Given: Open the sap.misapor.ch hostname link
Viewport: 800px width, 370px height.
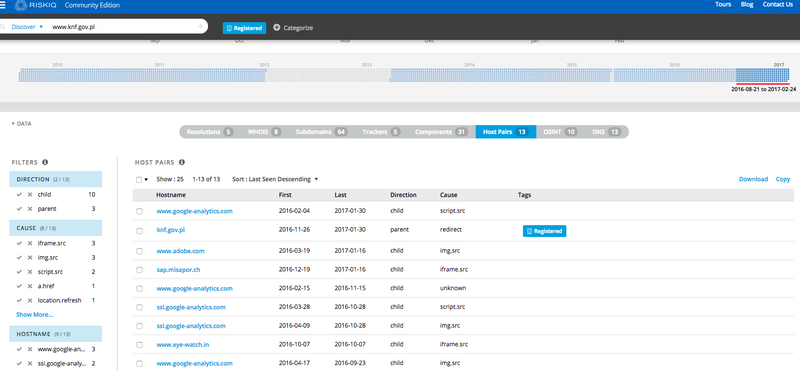Looking at the screenshot, I should pyautogui.click(x=179, y=269).
